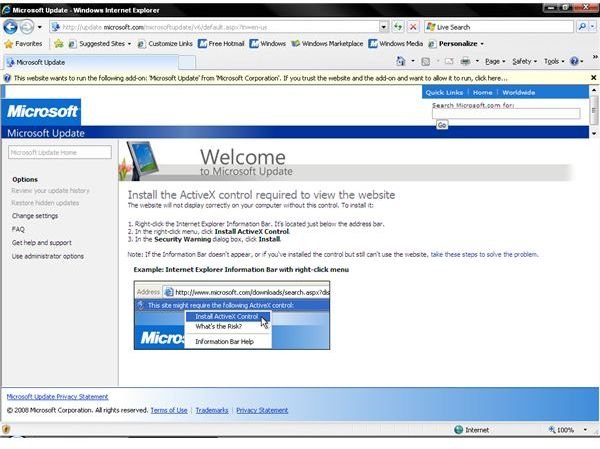Expand the zoom level dropdown arrow
Screen dimensions: 600x449
click(585, 430)
